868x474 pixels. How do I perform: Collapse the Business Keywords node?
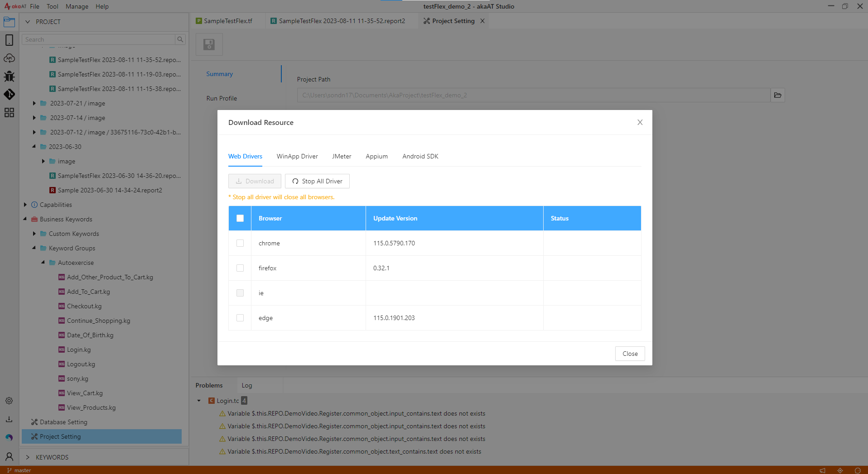(25, 219)
